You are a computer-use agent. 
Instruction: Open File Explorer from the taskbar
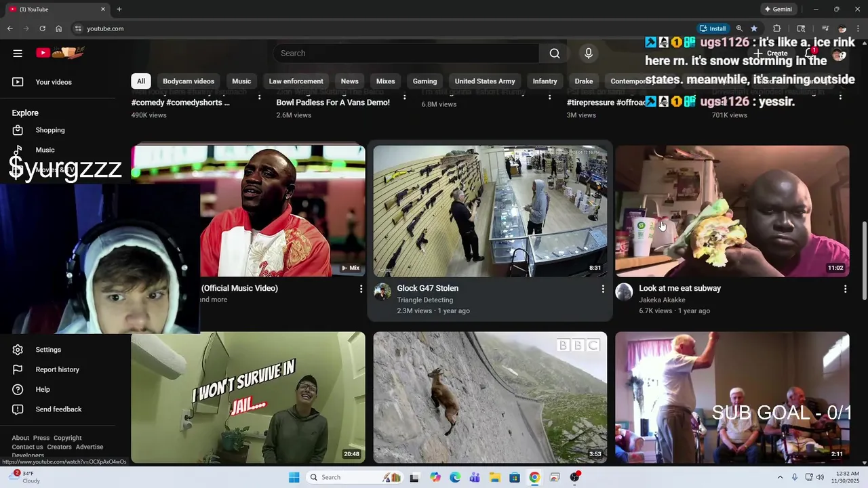(494, 477)
